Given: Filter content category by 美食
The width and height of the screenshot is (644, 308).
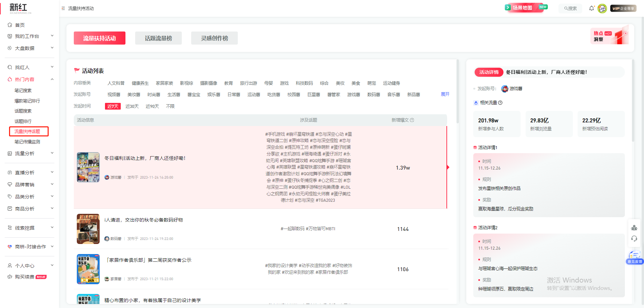Looking at the screenshot, I should point(356,83).
